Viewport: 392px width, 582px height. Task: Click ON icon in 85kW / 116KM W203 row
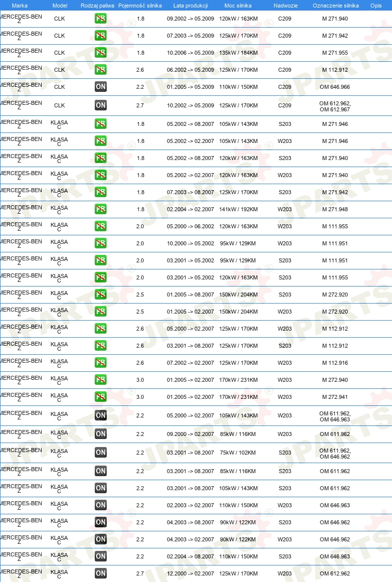[x=100, y=434]
